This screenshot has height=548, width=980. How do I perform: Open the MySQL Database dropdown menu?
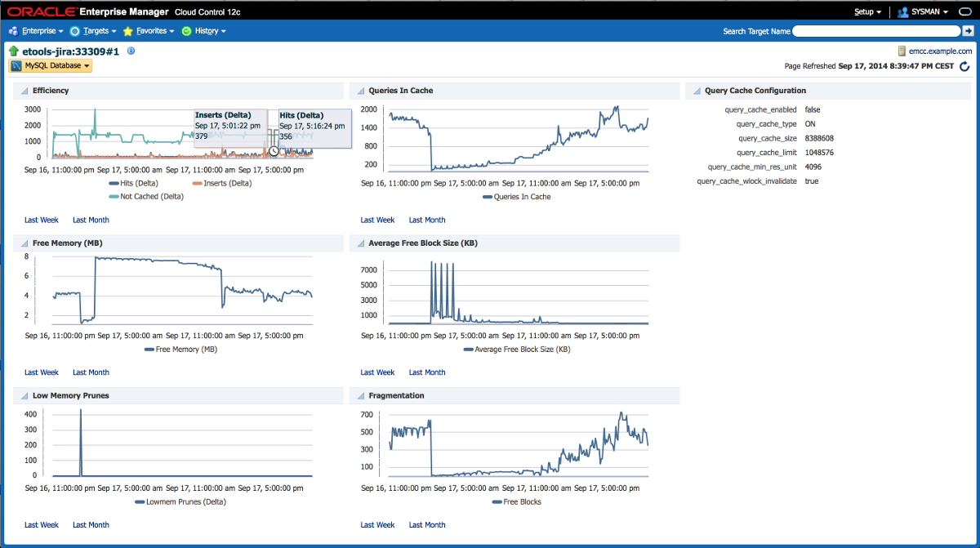[x=51, y=65]
